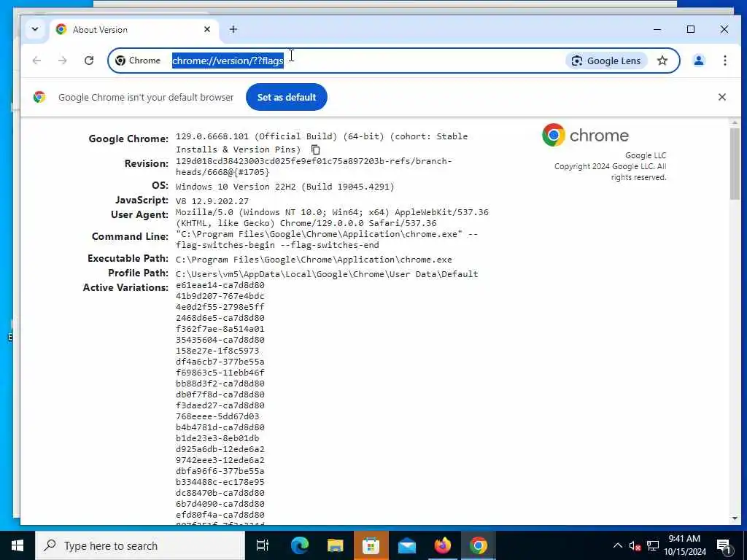
Task: Click variation b1de23e3-8eb01db
Action: click(217, 438)
